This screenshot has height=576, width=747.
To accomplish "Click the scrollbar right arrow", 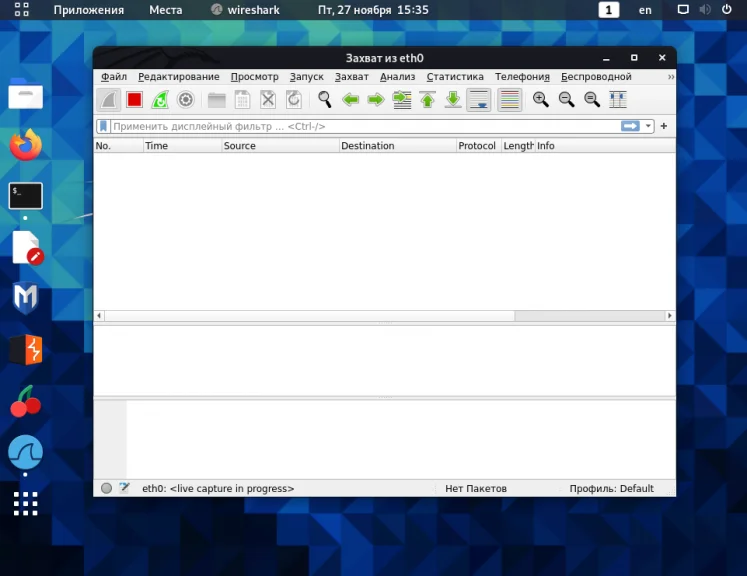I will [670, 315].
